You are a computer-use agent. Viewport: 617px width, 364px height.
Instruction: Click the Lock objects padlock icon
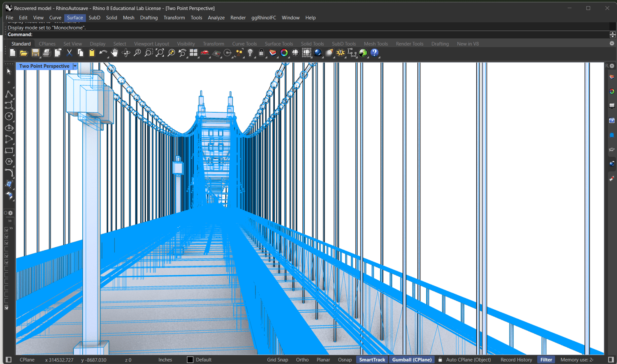[x=261, y=53]
